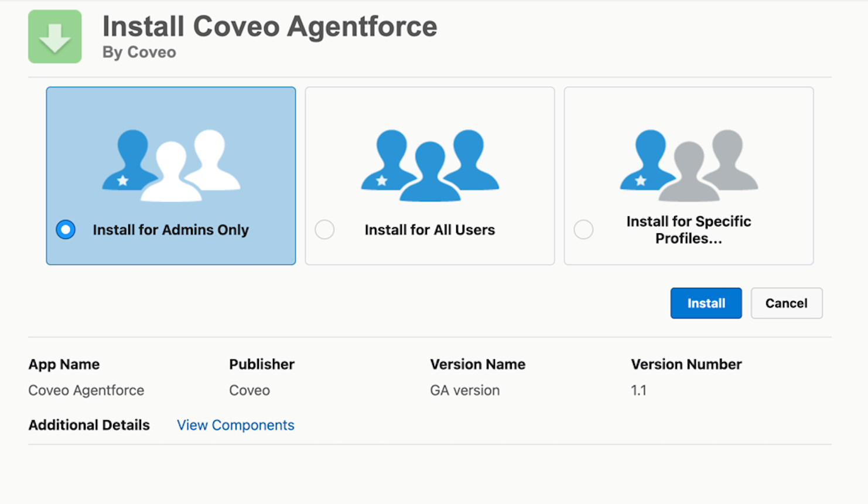
Task: Click the Admins Only users illustration icon
Action: click(171, 166)
